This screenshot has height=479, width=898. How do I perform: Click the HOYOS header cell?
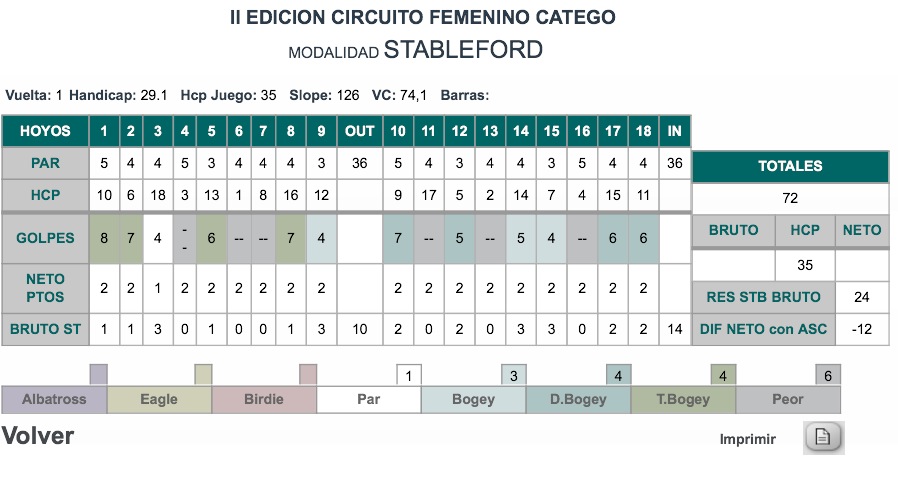coord(45,131)
